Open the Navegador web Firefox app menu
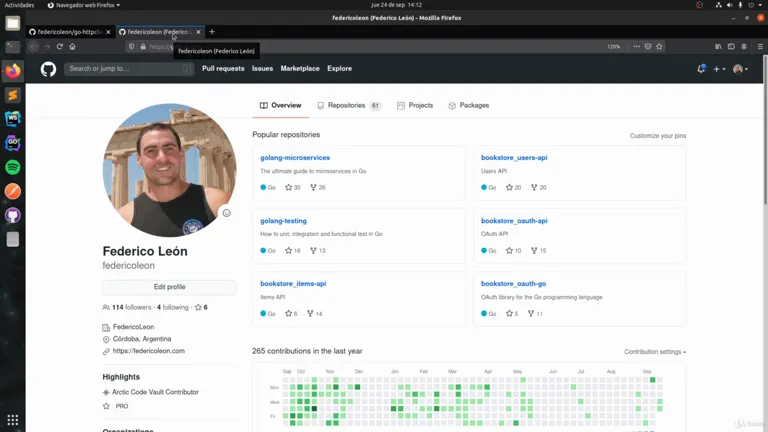Image resolution: width=768 pixels, height=432 pixels. tap(84, 5)
